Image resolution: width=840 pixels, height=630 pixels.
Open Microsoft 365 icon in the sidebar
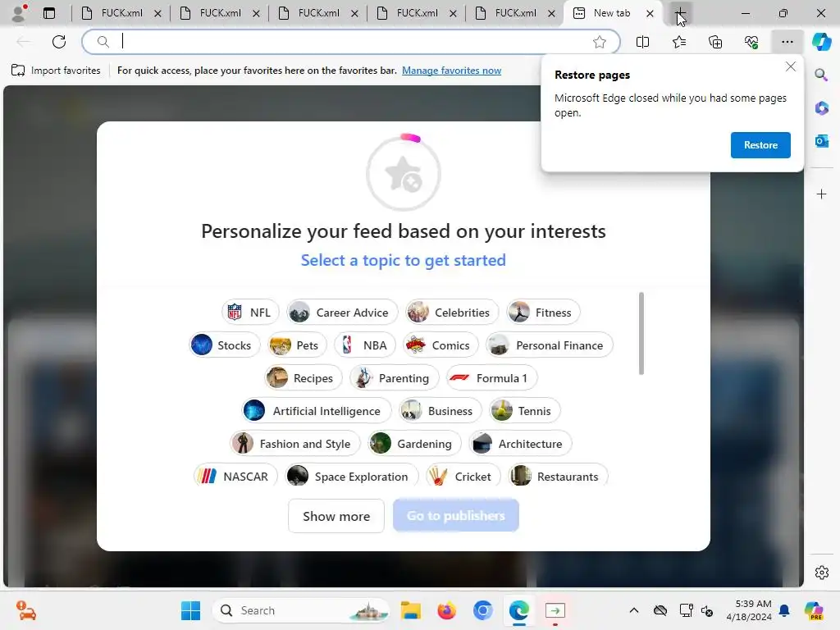[821, 107]
